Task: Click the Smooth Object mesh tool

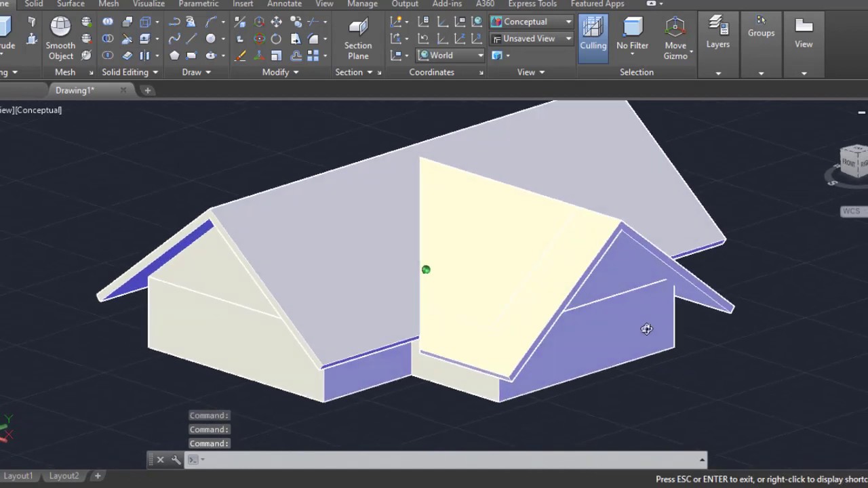Action: click(60, 39)
